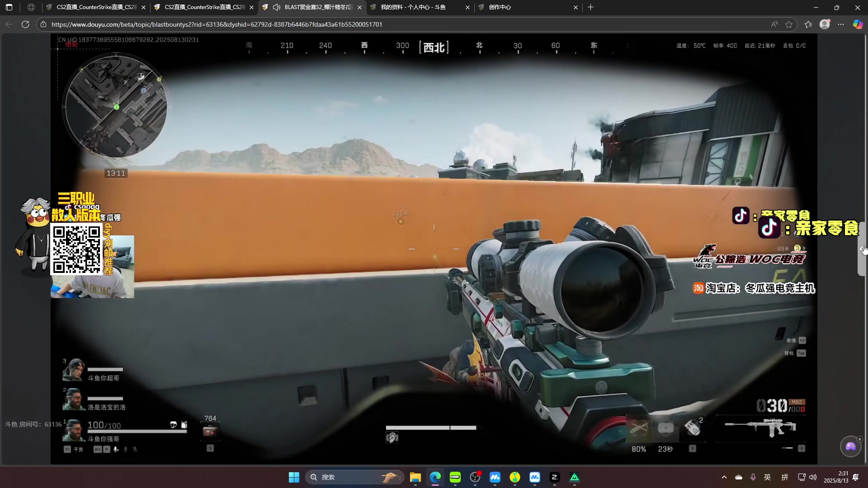Open the Edge workspaces globe icon
Screen dimensions: 868x488
pos(31,7)
